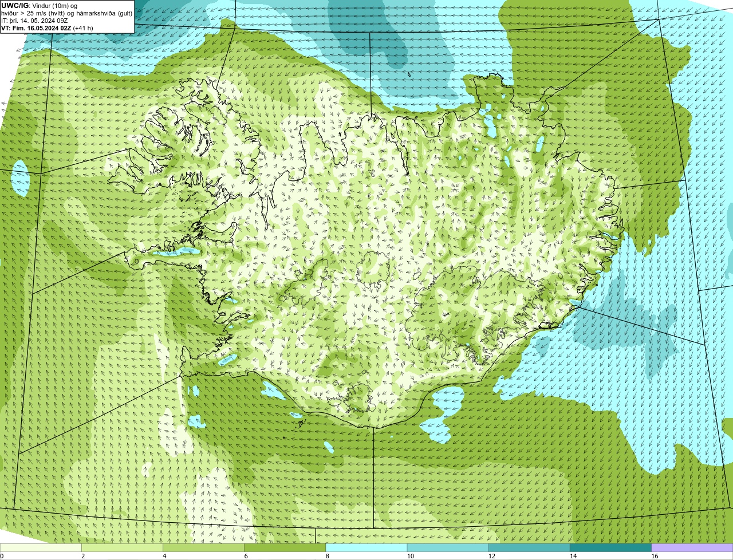
Task: Click the initial time 'IT: þri. 14. 05. 2024 09Z'
Action: coord(34,20)
